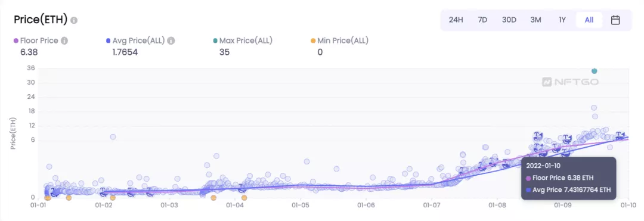
Task: Open the calendar date picker icon
Action: (x=615, y=20)
